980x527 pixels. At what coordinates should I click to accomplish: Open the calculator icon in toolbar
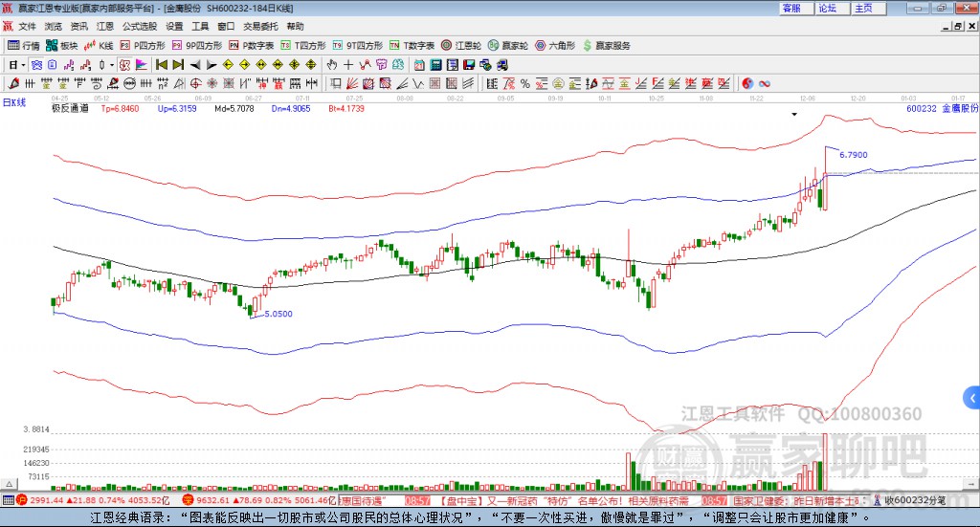[x=436, y=65]
